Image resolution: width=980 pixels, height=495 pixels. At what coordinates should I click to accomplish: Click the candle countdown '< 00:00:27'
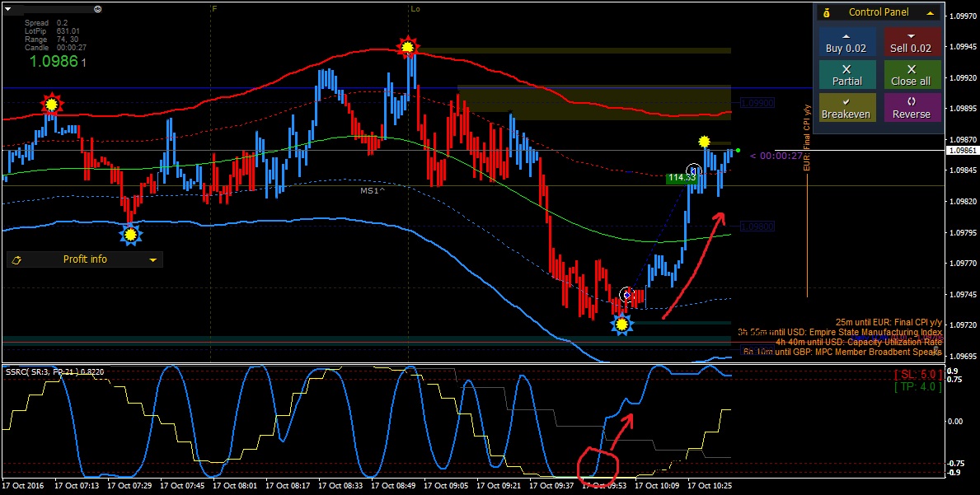click(x=776, y=156)
